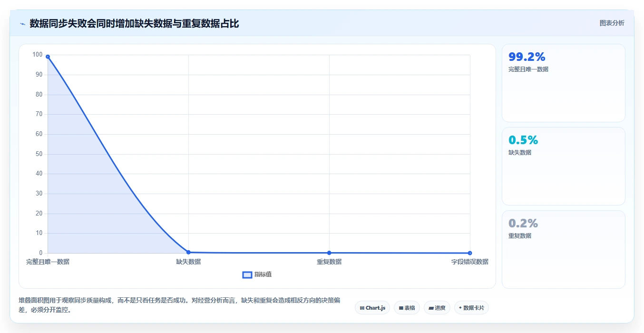The height and width of the screenshot is (333, 644).
Task: Click the icon inside the 表格 tag
Action: point(401,308)
